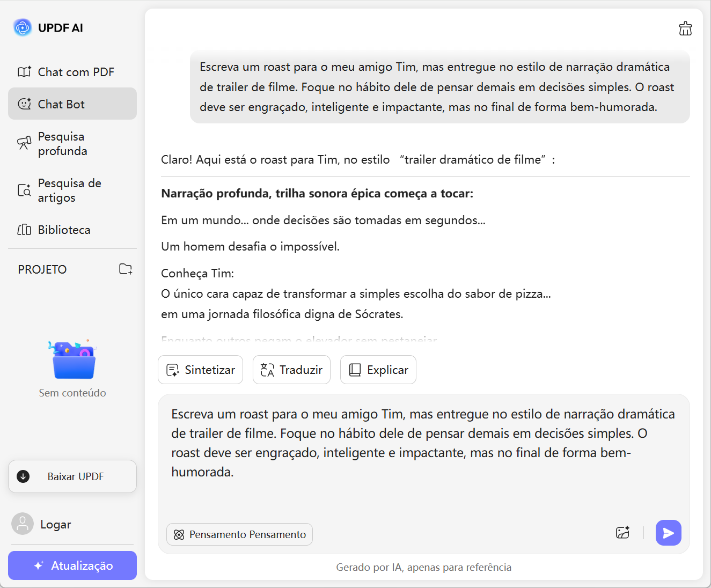Send message with the purple arrow button
Viewport: 711px width, 588px height.
coord(668,533)
